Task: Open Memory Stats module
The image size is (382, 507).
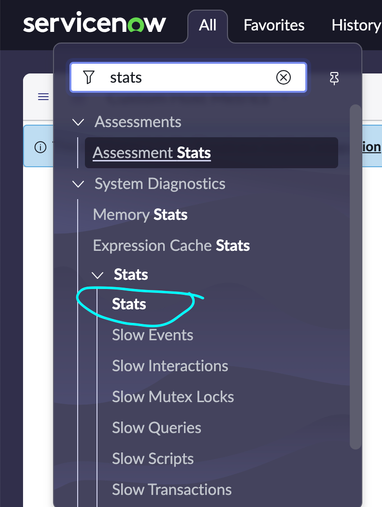Action: tap(140, 215)
